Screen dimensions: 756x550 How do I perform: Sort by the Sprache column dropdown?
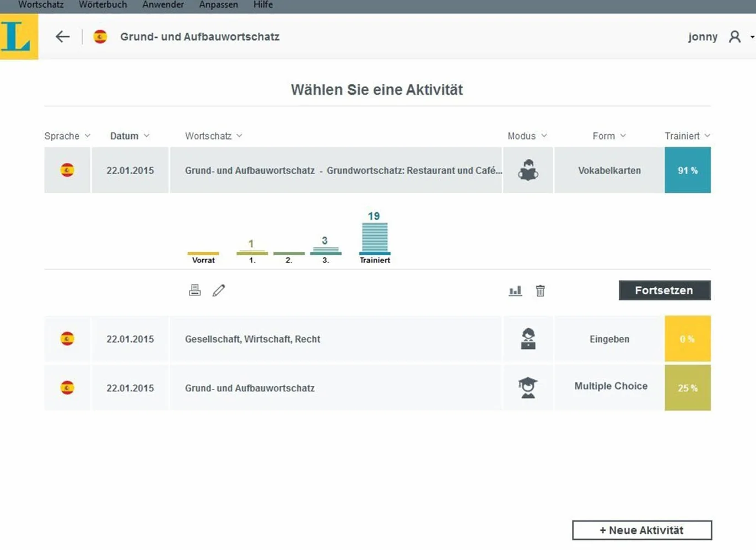[x=67, y=136]
